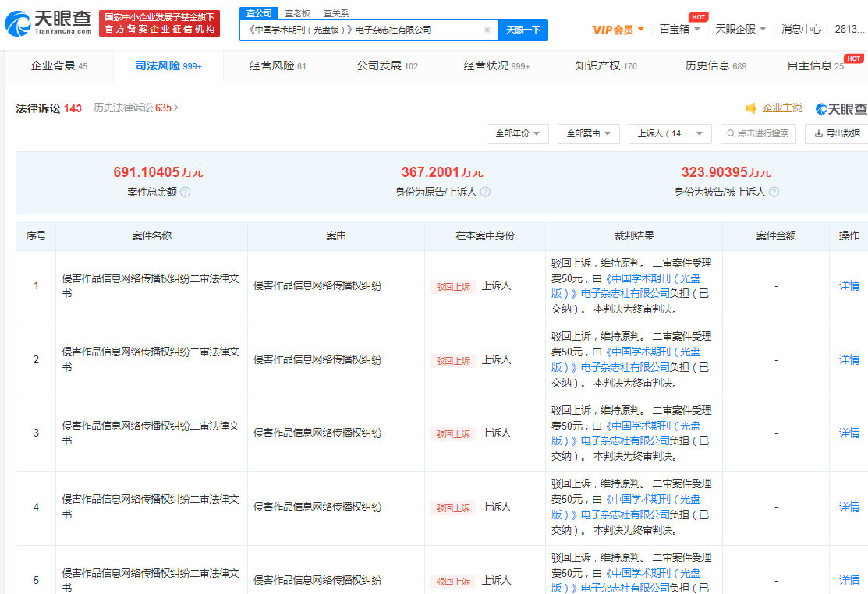Open the 公司发展 tab

[387, 65]
